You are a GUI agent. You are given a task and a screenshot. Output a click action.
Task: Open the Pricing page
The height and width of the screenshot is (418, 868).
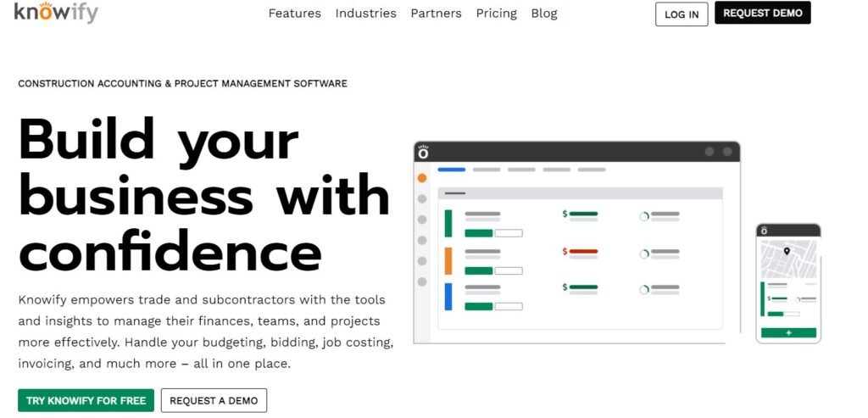point(497,14)
